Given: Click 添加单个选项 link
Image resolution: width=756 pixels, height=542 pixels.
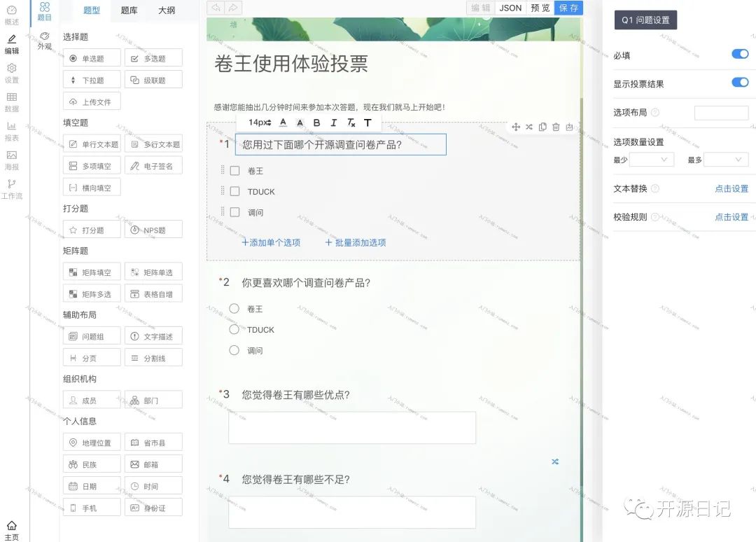Looking at the screenshot, I should pos(271,242).
